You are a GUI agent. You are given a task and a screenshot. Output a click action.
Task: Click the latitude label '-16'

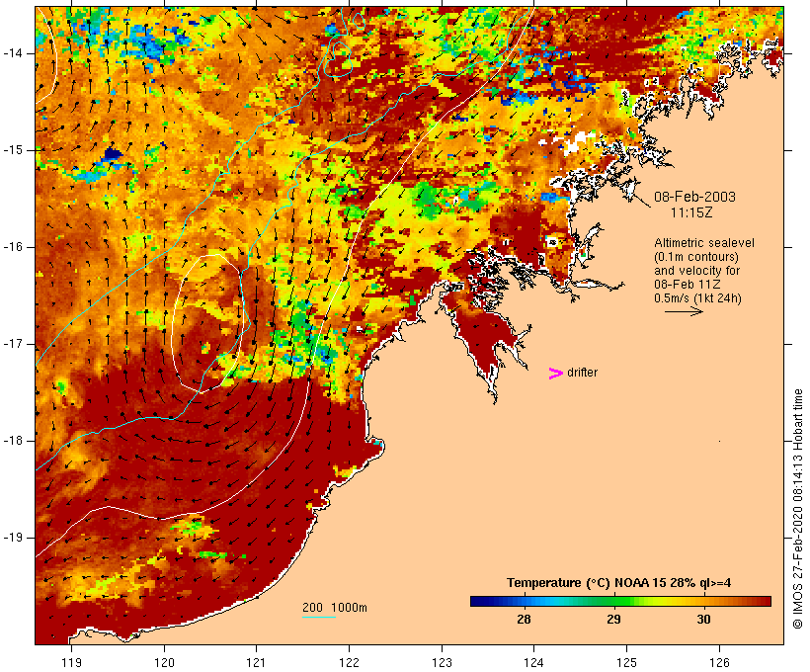[13, 247]
